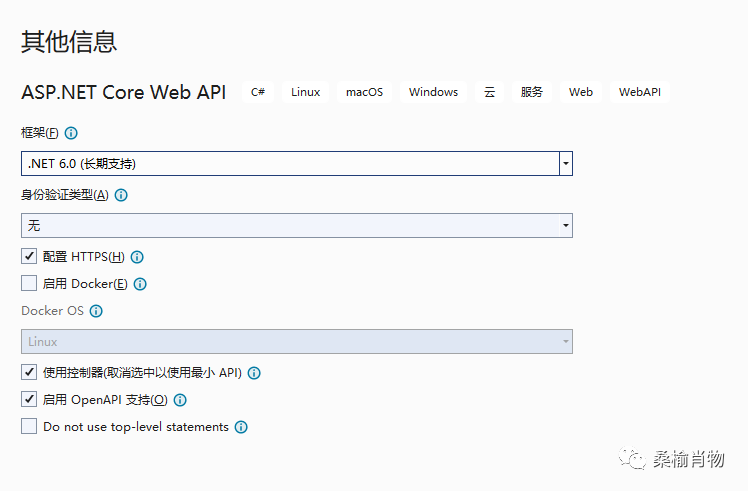Open the 框架 dropdown arrow
The height and width of the screenshot is (491, 748).
pyautogui.click(x=566, y=164)
